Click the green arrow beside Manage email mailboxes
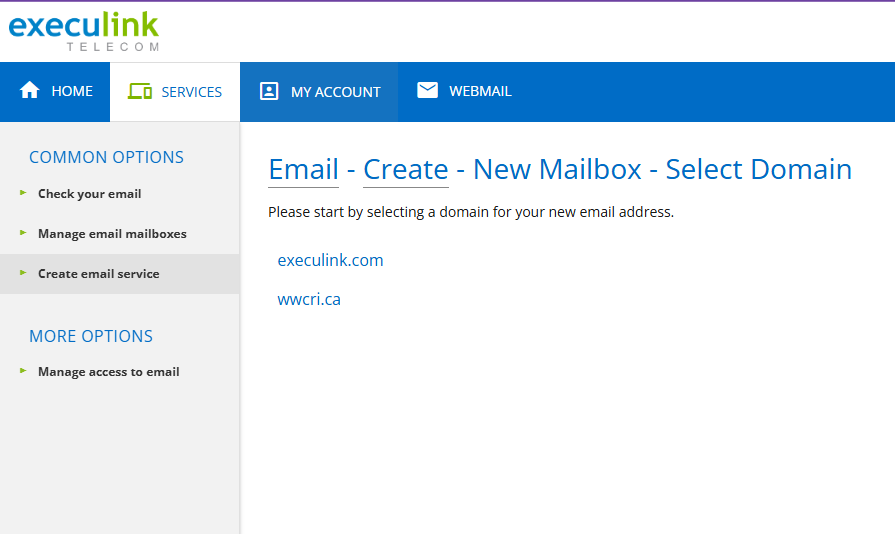 click(23, 233)
